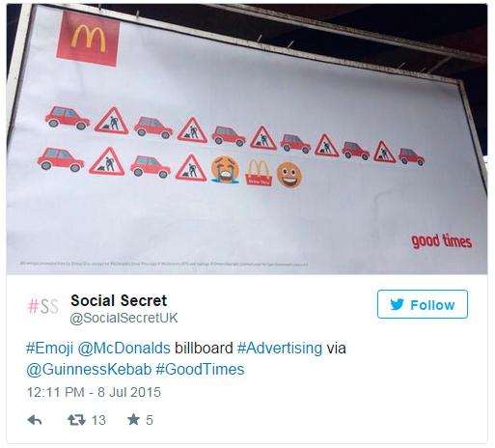Viewport: 495px width, 448px height.
Task: Open the @McDonalds mention link
Action: click(x=124, y=349)
